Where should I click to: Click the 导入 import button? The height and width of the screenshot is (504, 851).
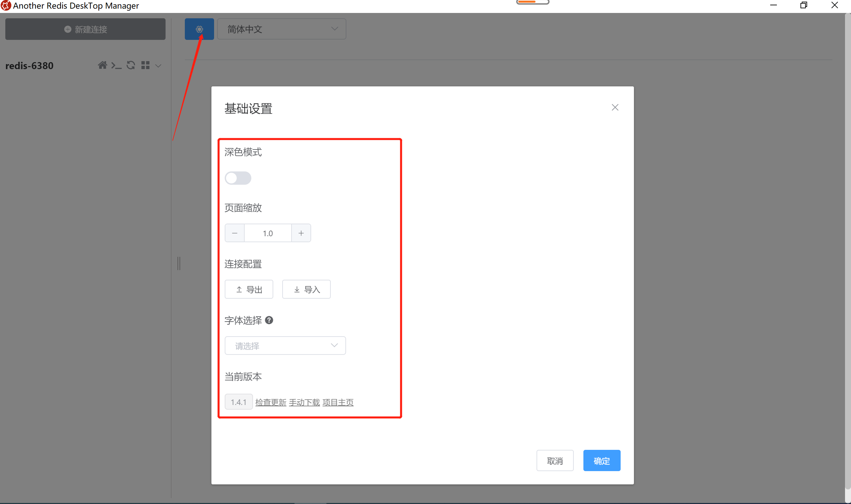pos(306,289)
